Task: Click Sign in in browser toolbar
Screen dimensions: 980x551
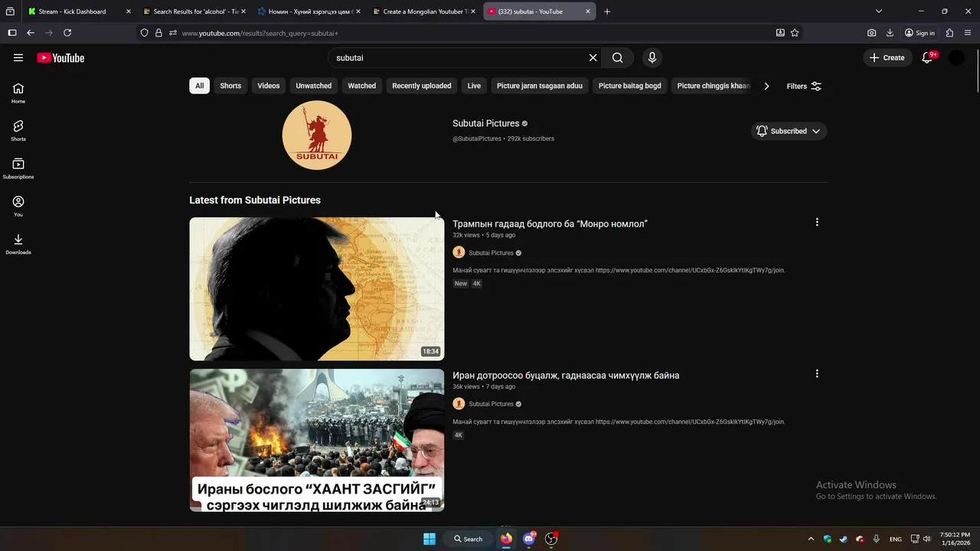Action: (920, 33)
